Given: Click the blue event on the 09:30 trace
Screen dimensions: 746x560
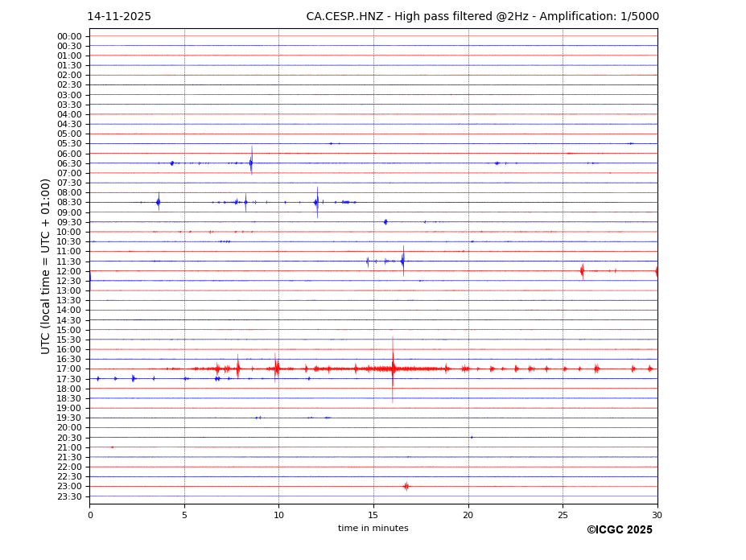Looking at the screenshot, I should (x=385, y=222).
